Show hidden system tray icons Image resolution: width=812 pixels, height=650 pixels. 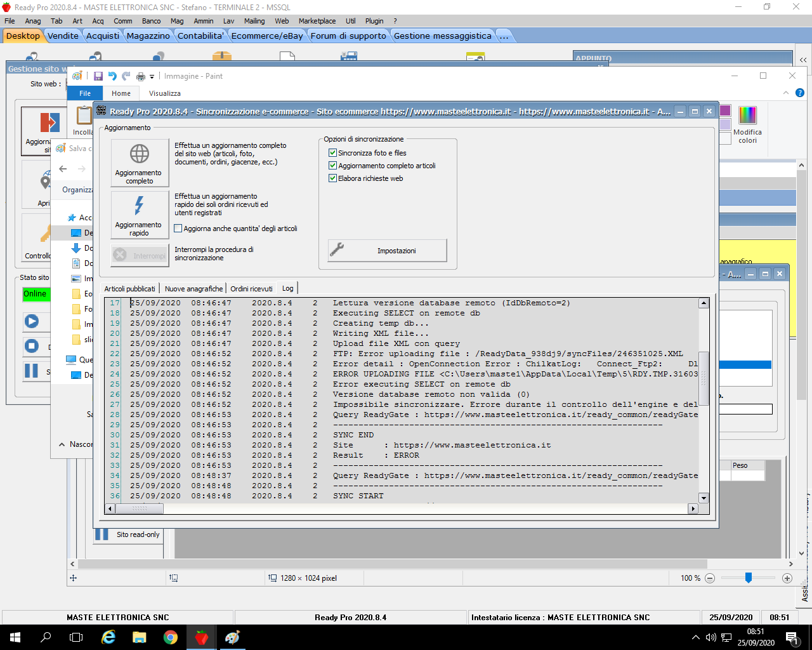coord(695,637)
